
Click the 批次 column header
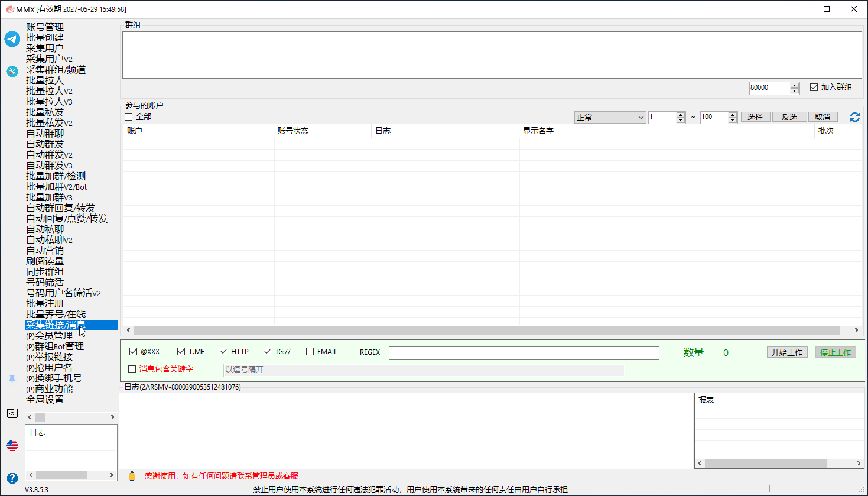pos(838,131)
